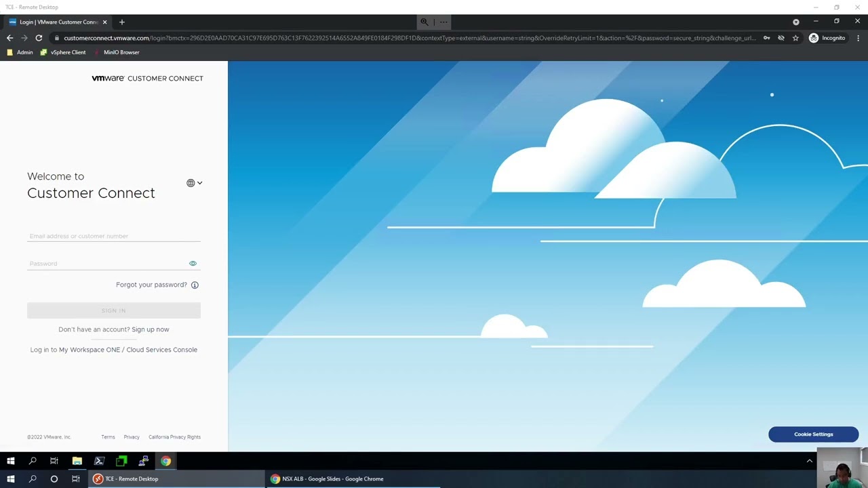Open the remote desktop bar more options dots
The image size is (868, 488).
point(443,22)
